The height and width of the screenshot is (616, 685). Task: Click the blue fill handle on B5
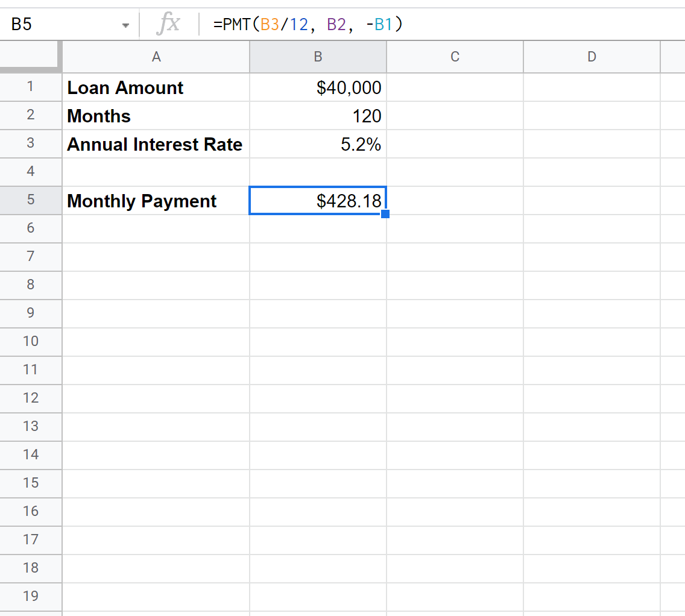[385, 214]
